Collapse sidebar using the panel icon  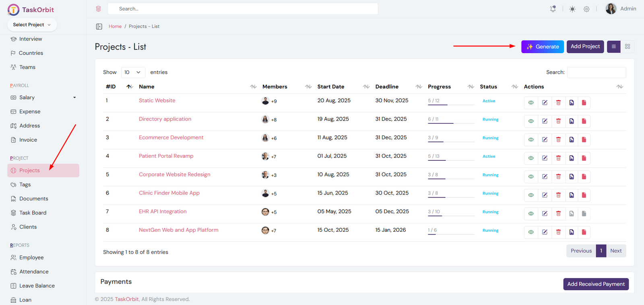(x=99, y=27)
